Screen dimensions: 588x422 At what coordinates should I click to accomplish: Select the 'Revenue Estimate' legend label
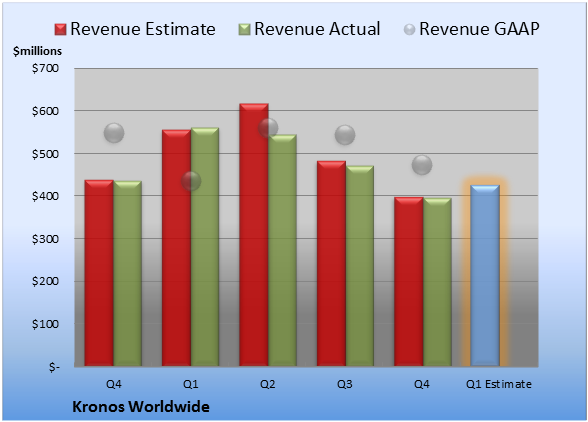click(143, 29)
